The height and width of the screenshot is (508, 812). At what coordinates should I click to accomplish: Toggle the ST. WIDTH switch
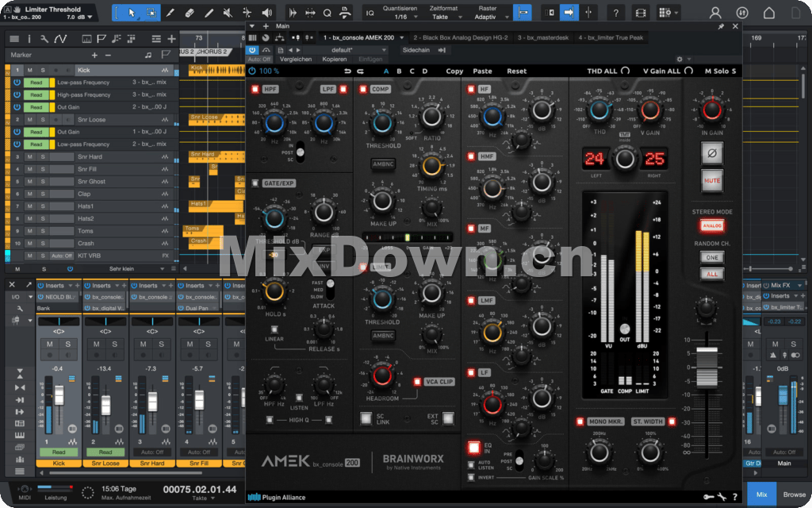pyautogui.click(x=672, y=421)
